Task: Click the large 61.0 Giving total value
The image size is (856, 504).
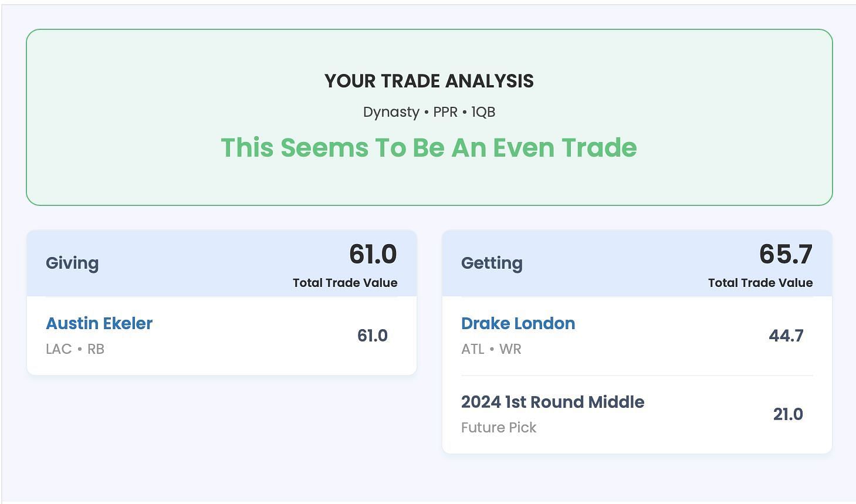Action: pos(373,254)
